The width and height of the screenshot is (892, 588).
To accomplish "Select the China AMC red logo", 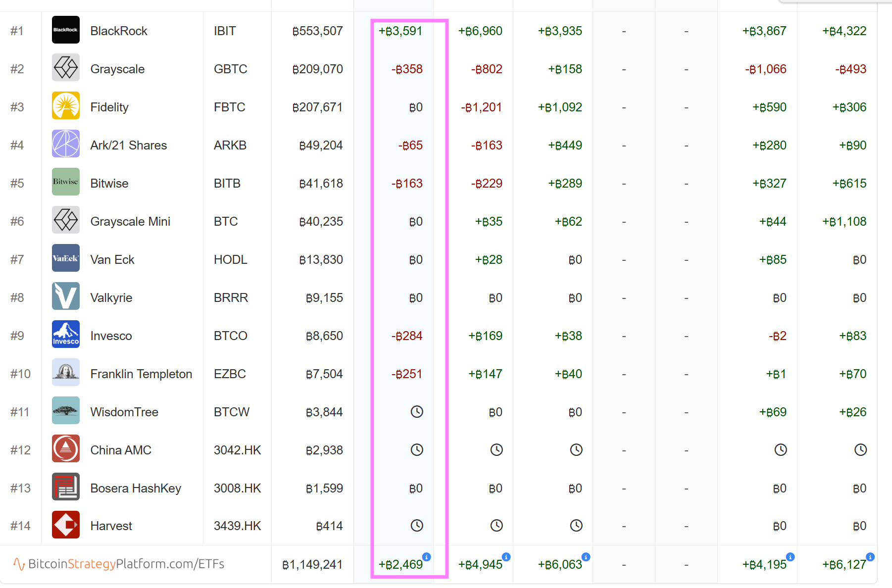I will tap(65, 449).
